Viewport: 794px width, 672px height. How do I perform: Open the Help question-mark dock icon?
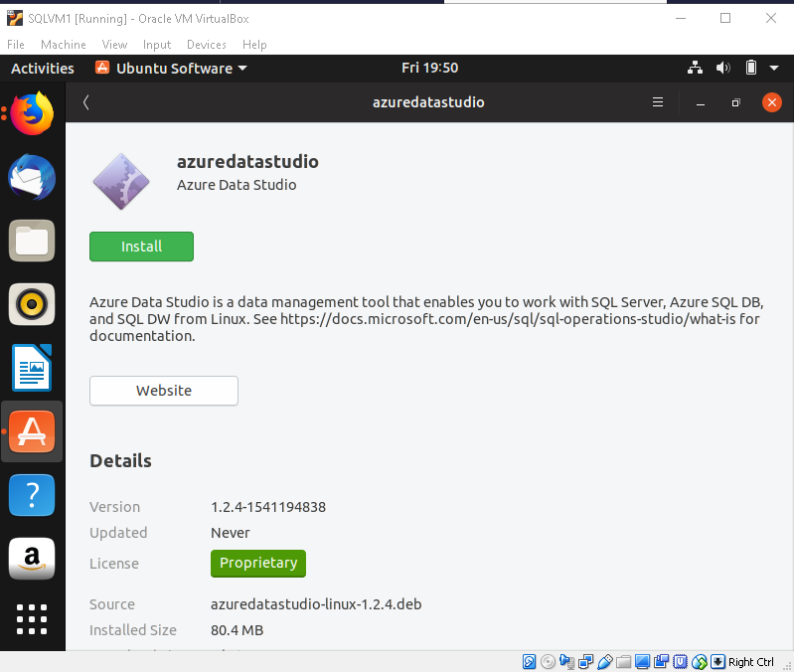32,495
